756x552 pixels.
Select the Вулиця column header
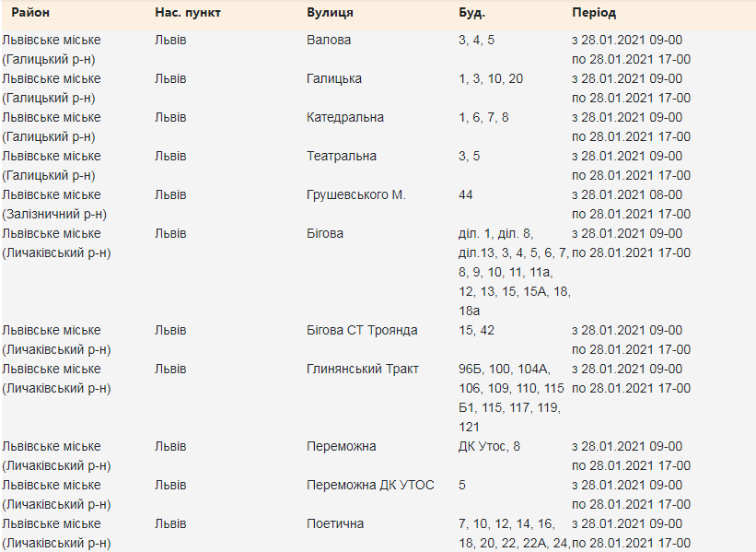[x=330, y=13]
